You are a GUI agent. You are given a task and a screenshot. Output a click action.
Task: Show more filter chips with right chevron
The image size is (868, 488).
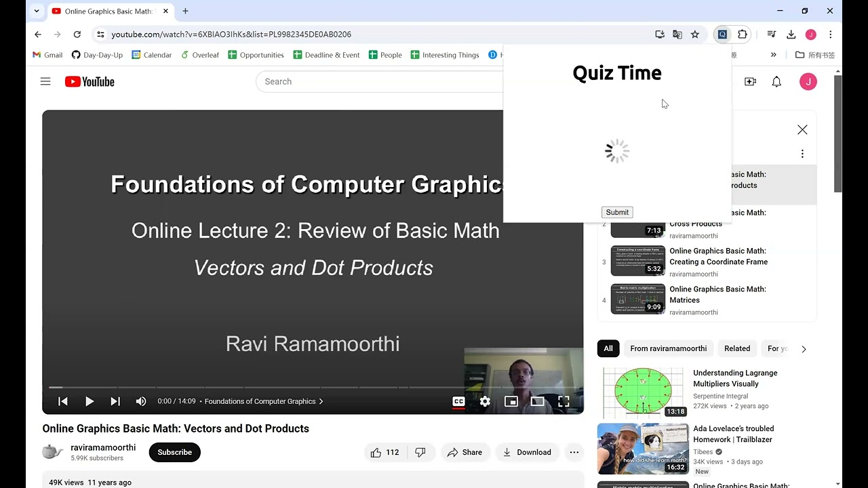coord(804,349)
